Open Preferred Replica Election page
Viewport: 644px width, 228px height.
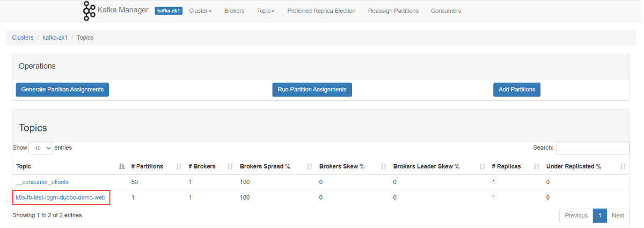[x=321, y=11]
